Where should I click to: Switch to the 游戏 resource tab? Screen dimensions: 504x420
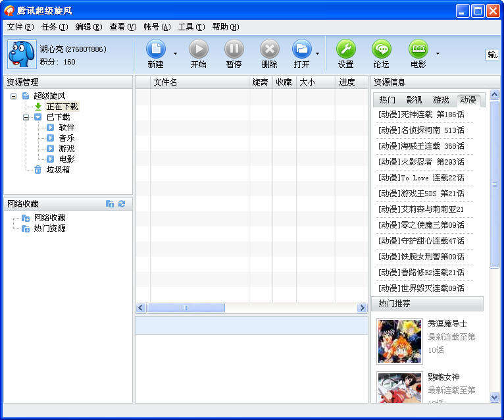tap(441, 100)
